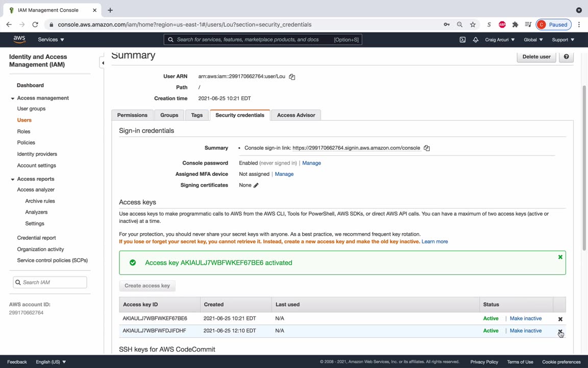Click the AWS services search field
The height and width of the screenshot is (368, 588).
262,39
